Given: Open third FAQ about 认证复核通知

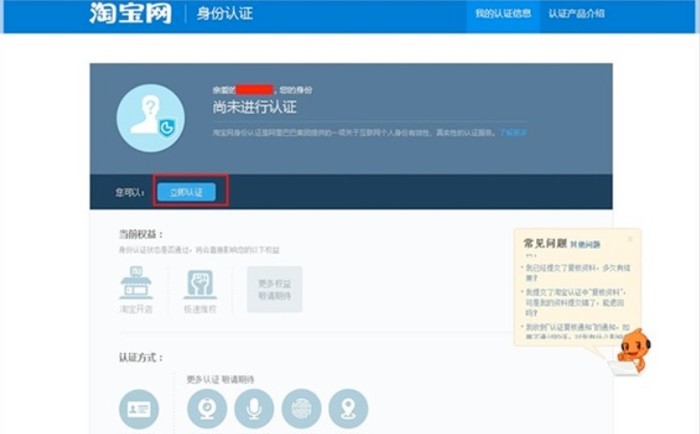Looking at the screenshot, I should (577, 331).
